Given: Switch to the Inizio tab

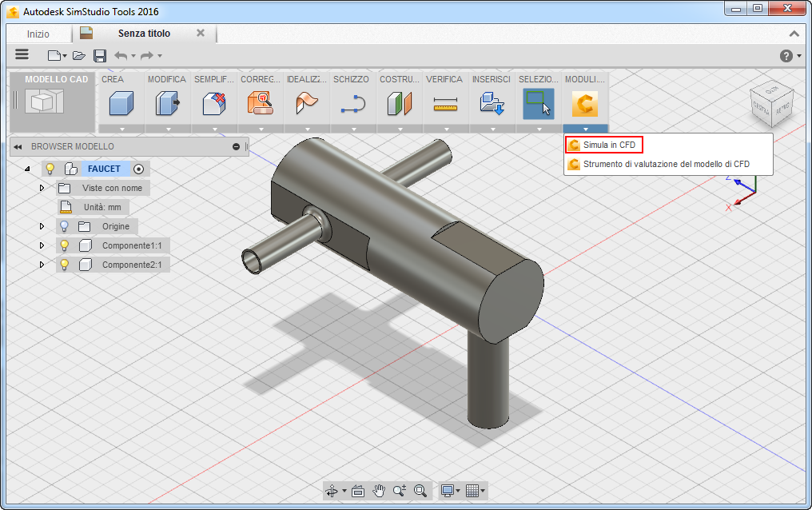Looking at the screenshot, I should [x=38, y=34].
